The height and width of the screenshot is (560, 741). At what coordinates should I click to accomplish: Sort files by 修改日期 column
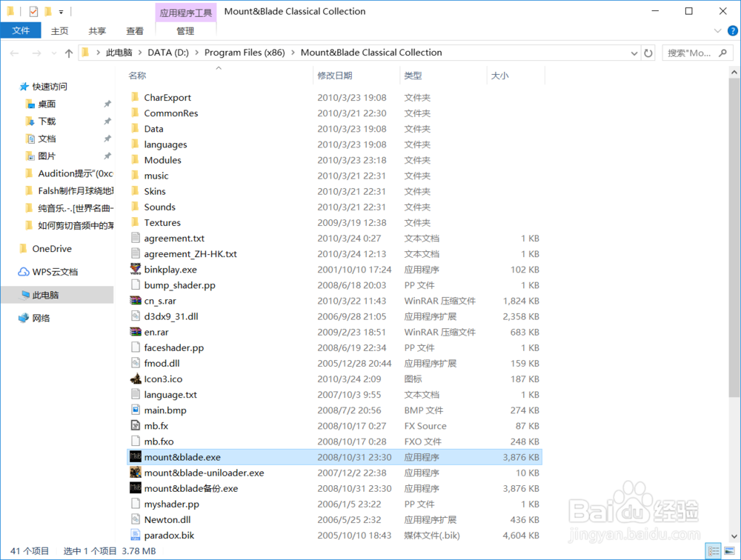(x=335, y=76)
